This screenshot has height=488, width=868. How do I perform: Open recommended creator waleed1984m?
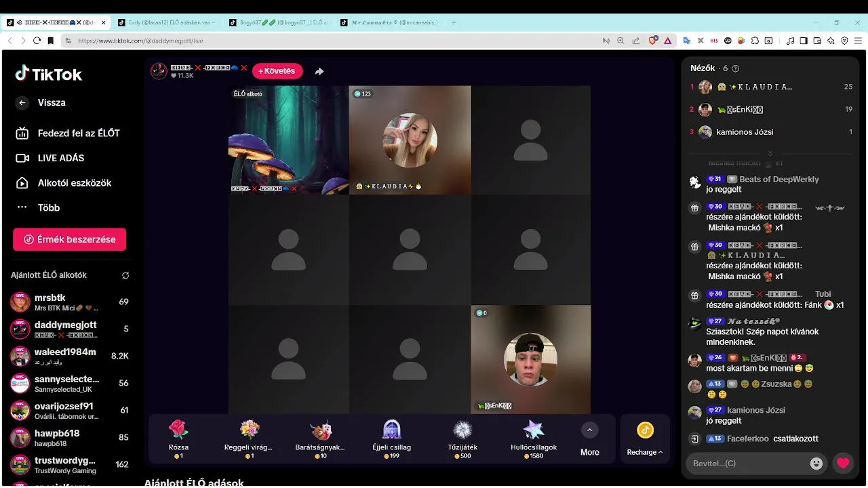pos(69,357)
